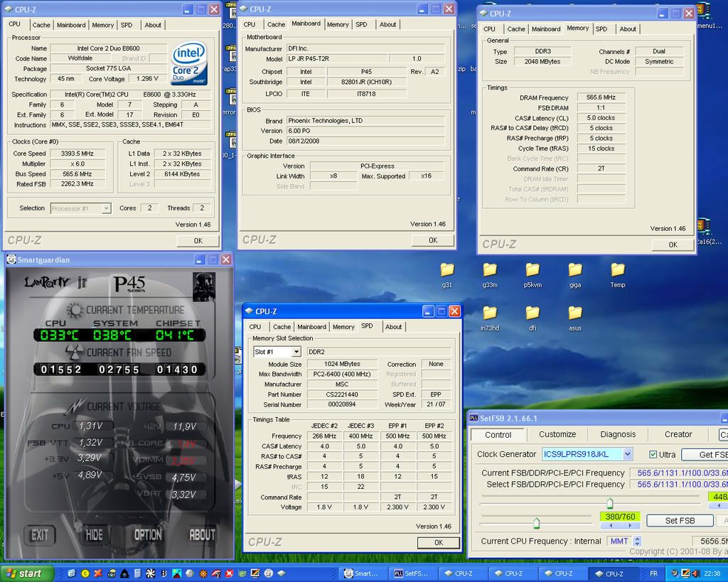Click the current temperature sun icon
Viewport: 728px width, 582px height.
coord(74,310)
